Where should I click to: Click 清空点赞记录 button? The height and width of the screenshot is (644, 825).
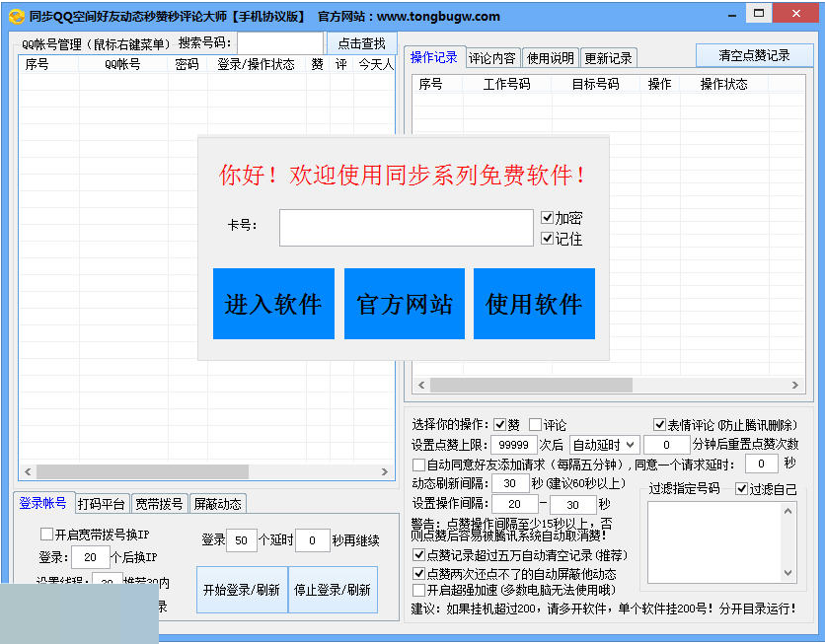pyautogui.click(x=754, y=55)
